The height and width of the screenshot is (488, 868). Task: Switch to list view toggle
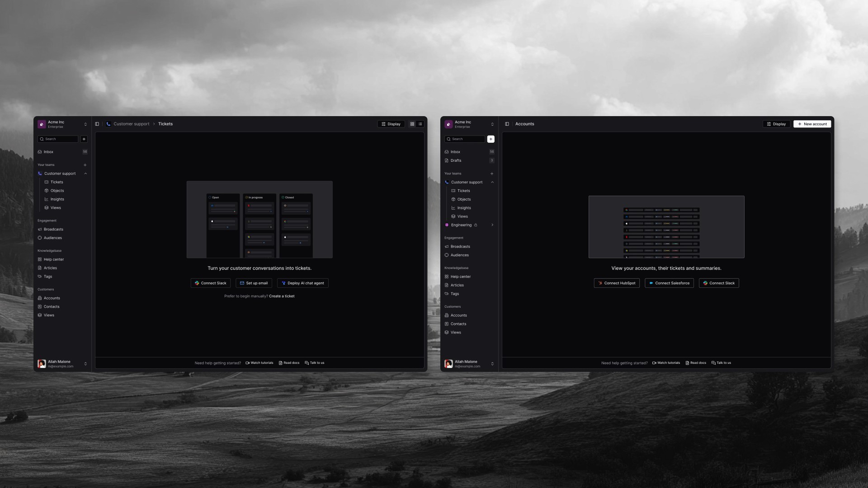coord(420,124)
